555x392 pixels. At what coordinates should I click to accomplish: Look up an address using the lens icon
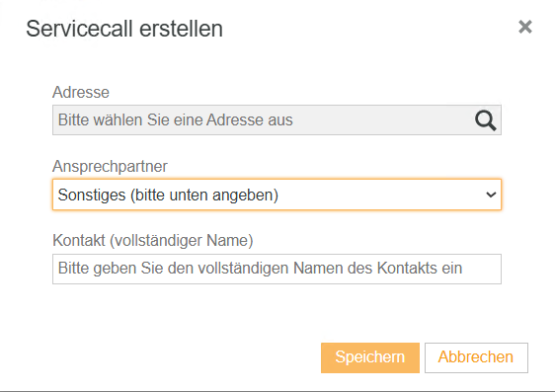[x=485, y=120]
